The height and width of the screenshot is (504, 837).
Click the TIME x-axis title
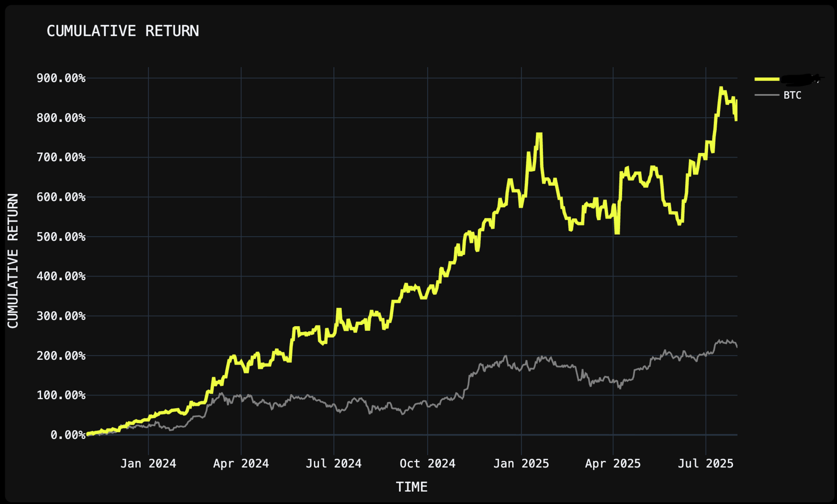[x=412, y=487]
